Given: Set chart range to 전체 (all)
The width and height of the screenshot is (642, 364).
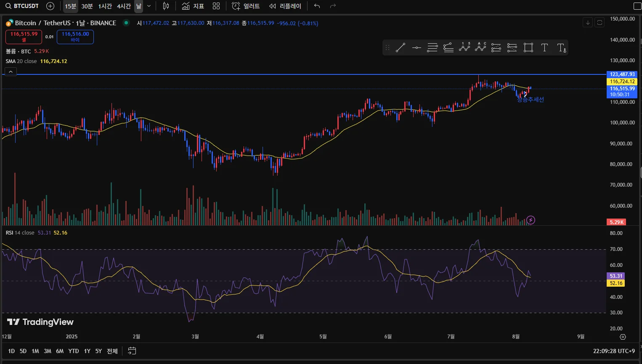Looking at the screenshot, I should (112, 351).
